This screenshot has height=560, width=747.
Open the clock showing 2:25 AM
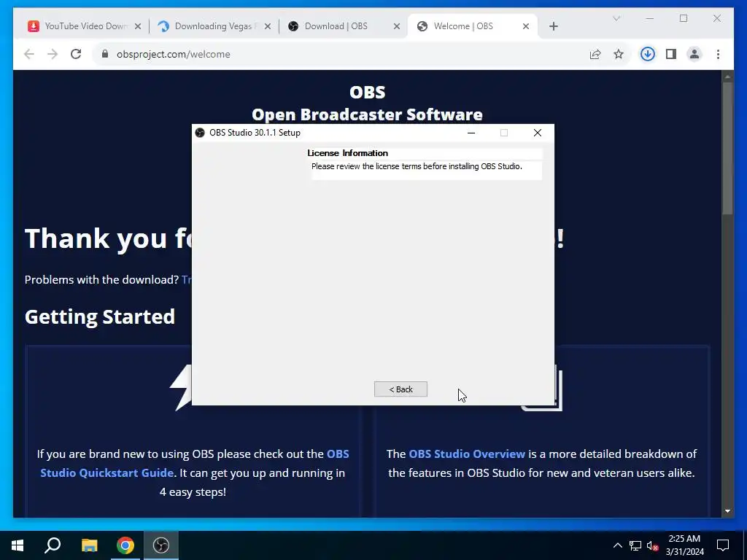tap(684, 545)
